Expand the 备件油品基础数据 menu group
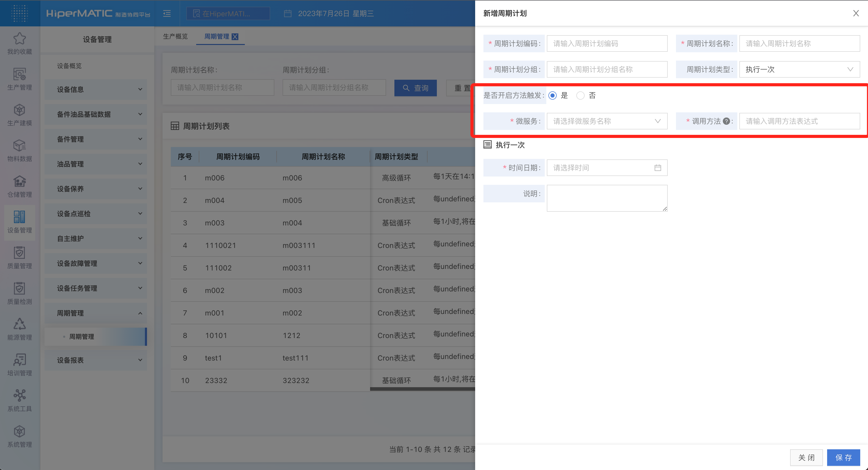 pyautogui.click(x=96, y=114)
